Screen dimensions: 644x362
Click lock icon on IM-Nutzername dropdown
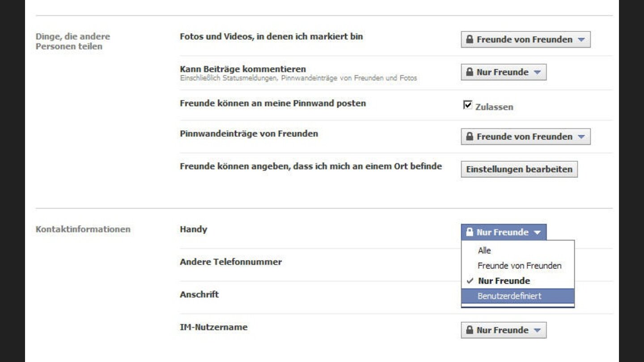[x=469, y=330]
